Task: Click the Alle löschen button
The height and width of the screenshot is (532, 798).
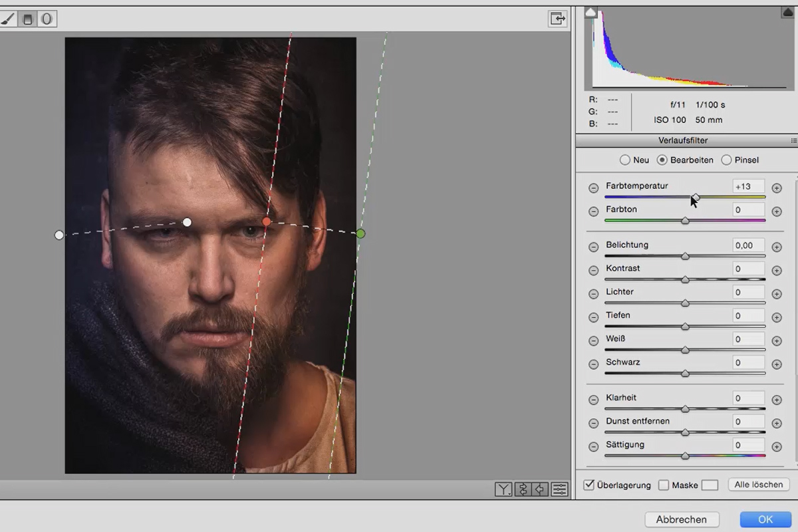Action: tap(758, 485)
